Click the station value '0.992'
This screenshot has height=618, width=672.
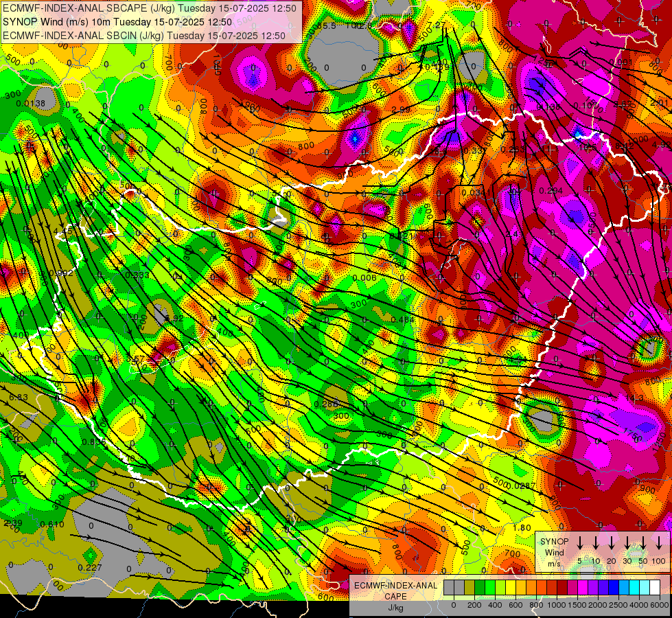61,273
